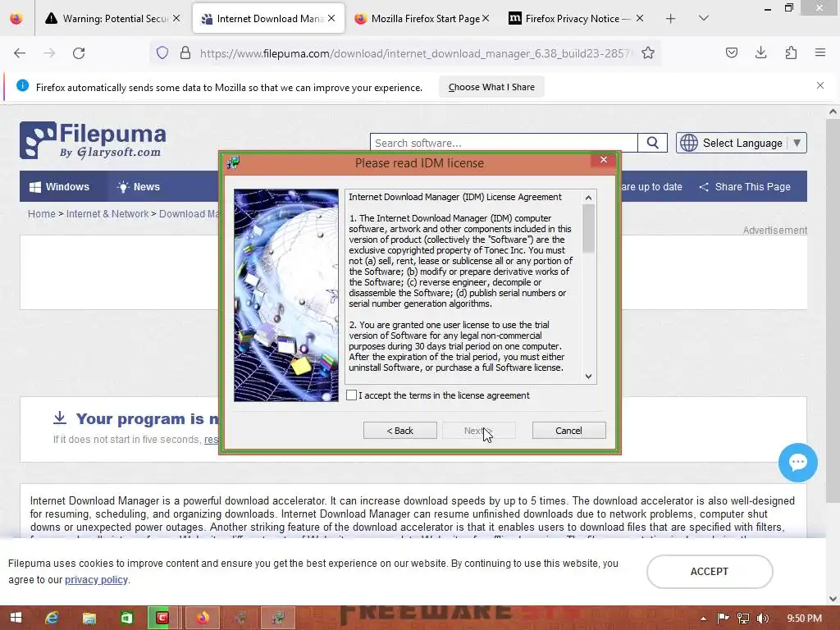840x630 pixels.
Task: Click the volume speaker tray icon
Action: click(763, 619)
